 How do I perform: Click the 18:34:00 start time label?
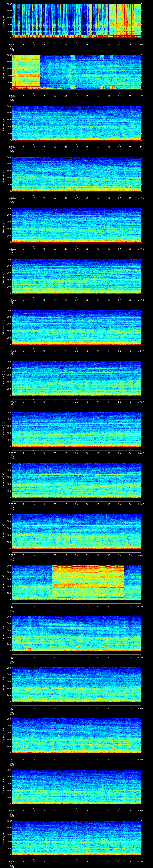coord(12,300)
